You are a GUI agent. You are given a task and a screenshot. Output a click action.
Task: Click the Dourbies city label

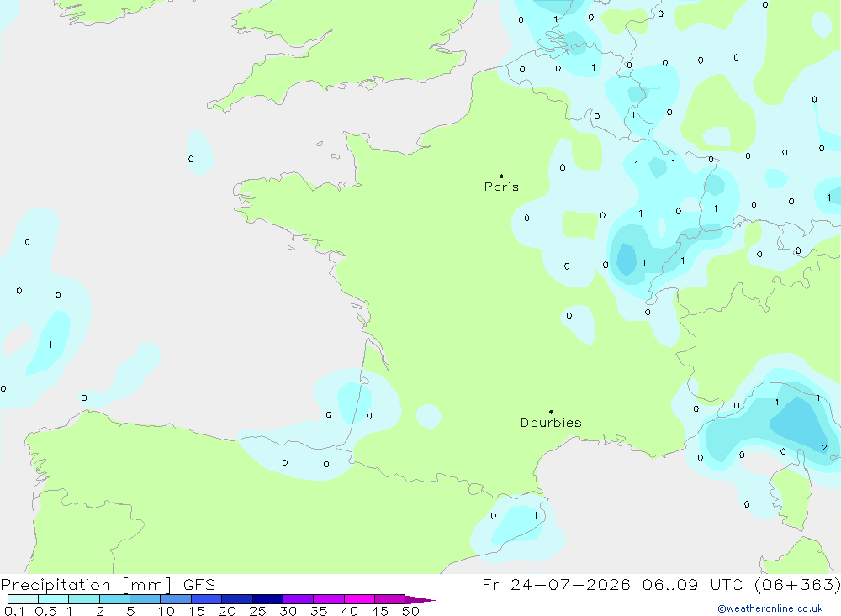[x=551, y=423]
